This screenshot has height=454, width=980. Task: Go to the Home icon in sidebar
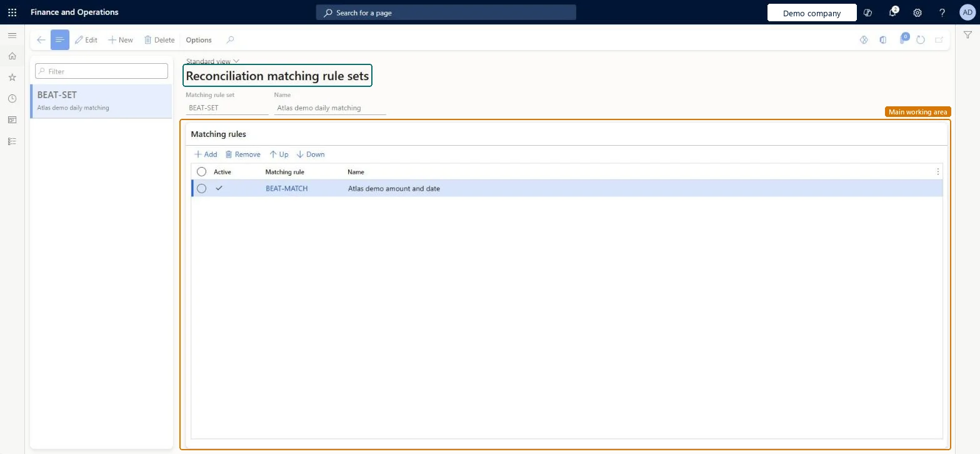tap(12, 56)
